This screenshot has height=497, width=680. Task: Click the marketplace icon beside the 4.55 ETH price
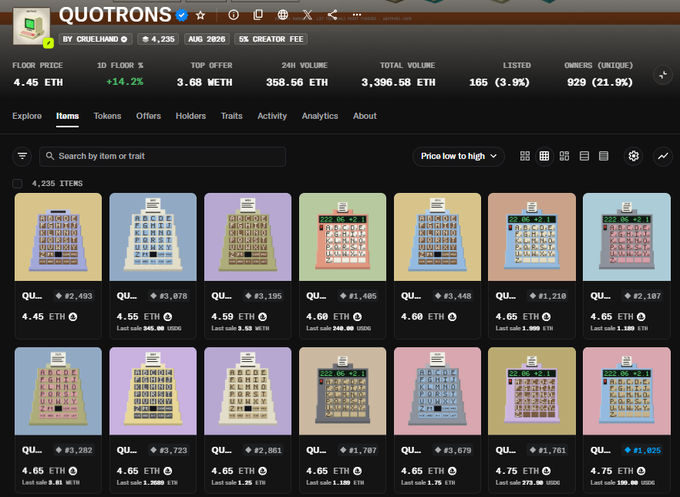pos(167,317)
